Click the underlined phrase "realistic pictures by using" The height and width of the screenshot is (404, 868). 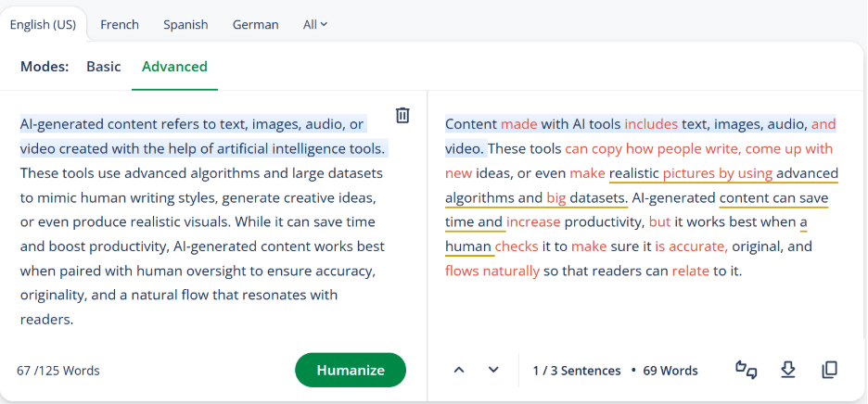click(x=690, y=173)
